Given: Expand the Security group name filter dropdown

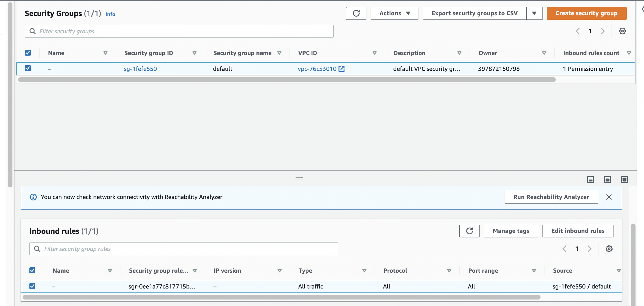Looking at the screenshot, I should coord(280,53).
